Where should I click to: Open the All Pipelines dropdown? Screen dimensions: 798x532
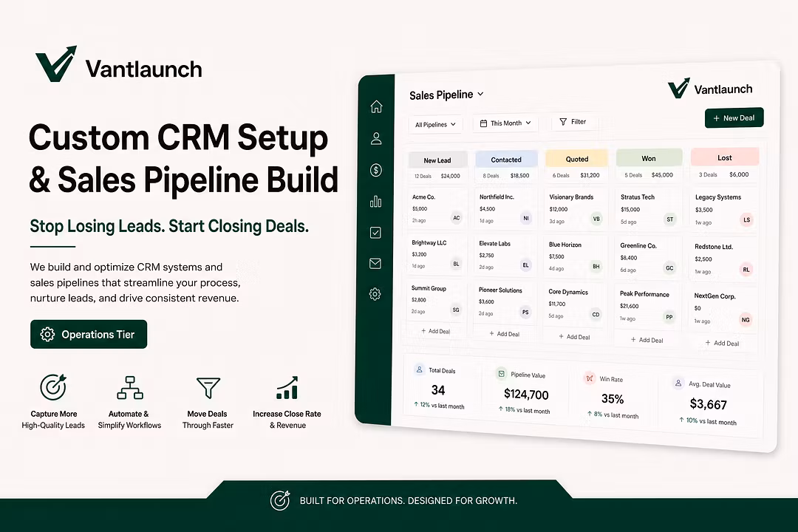pos(436,124)
